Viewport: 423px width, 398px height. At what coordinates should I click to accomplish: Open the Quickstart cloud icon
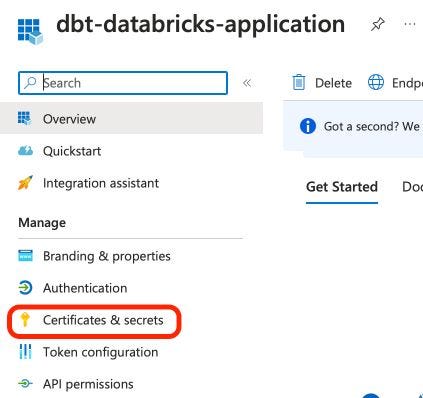25,151
